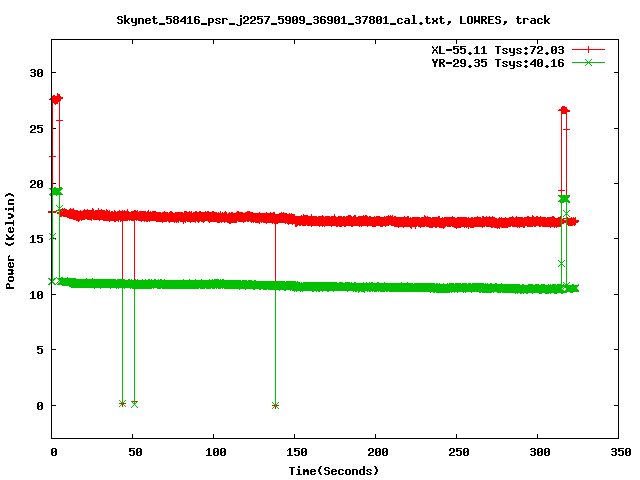
Task: Click the green line sample in the legend
Action: (x=588, y=62)
